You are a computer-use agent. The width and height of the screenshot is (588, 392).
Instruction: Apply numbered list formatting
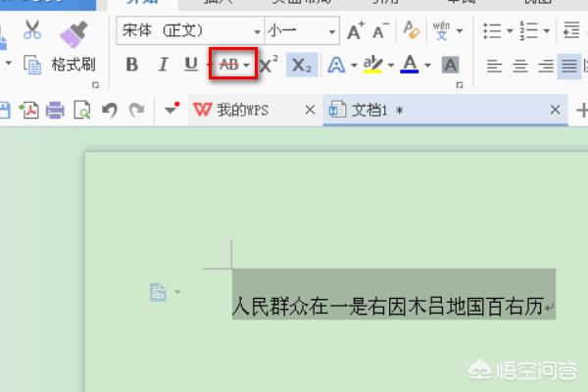(x=529, y=30)
